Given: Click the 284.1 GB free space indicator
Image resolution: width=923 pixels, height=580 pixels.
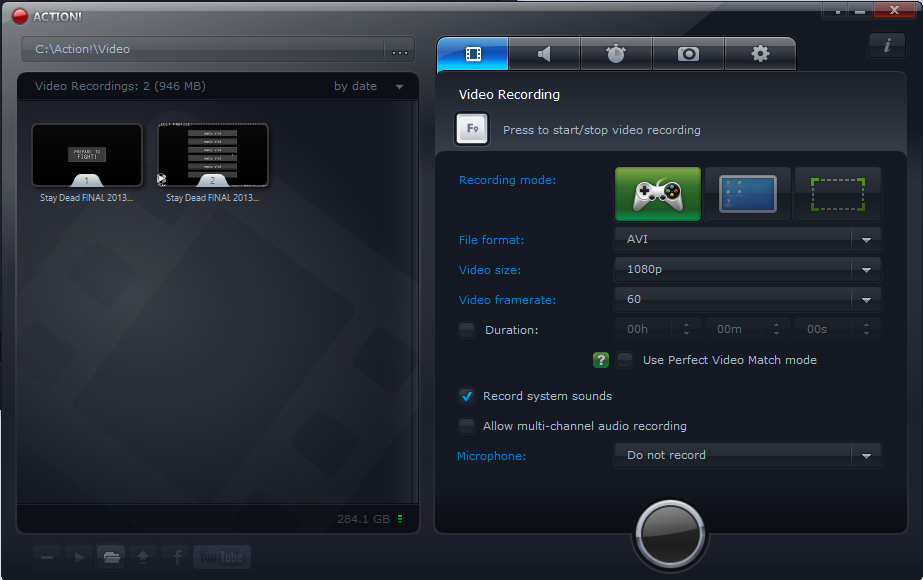Looking at the screenshot, I should click(370, 519).
